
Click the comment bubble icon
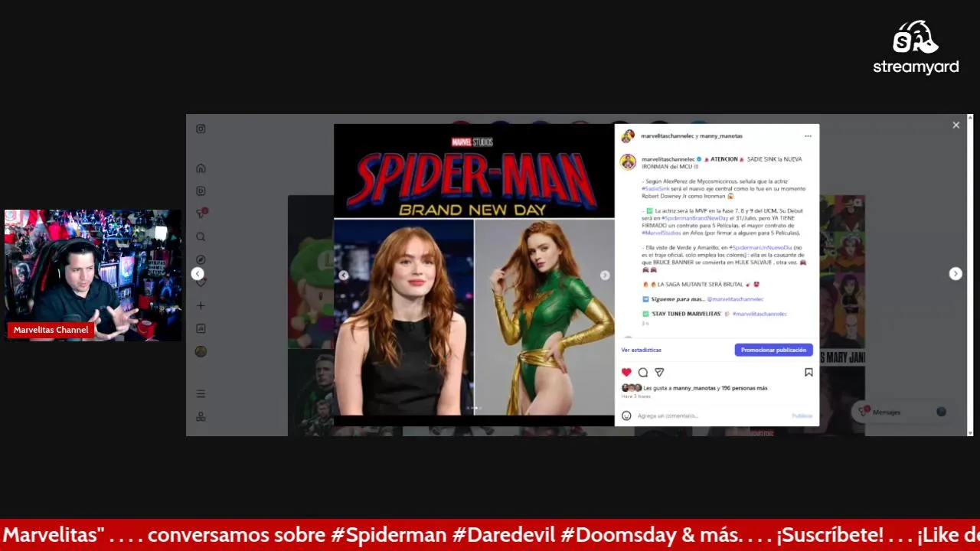pos(643,372)
